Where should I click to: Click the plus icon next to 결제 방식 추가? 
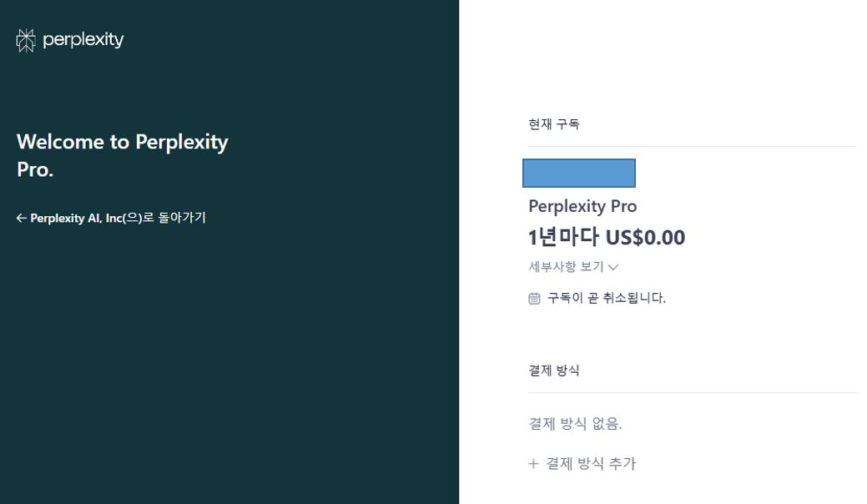(532, 464)
